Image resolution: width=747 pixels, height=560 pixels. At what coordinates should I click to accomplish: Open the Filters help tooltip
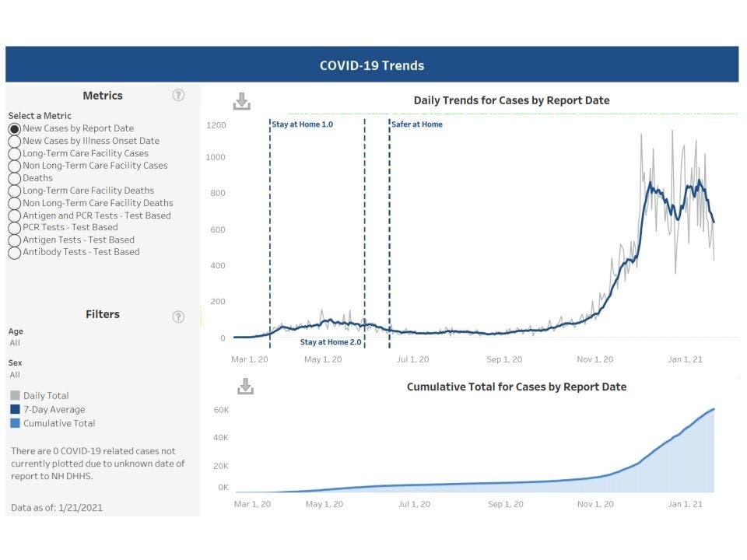[x=178, y=316]
